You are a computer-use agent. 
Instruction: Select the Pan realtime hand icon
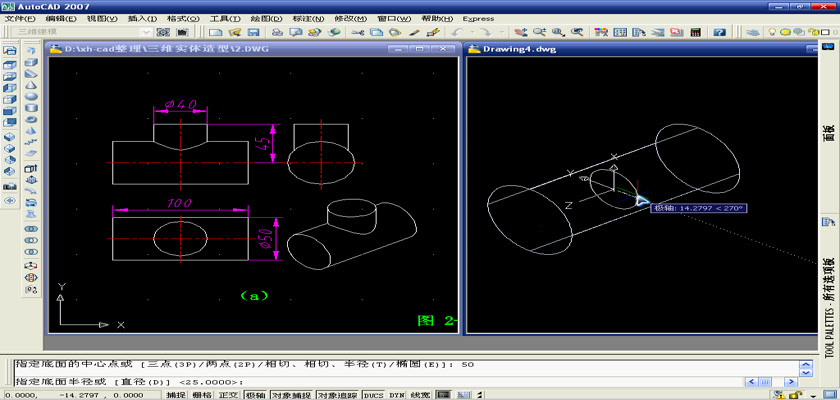pos(520,32)
